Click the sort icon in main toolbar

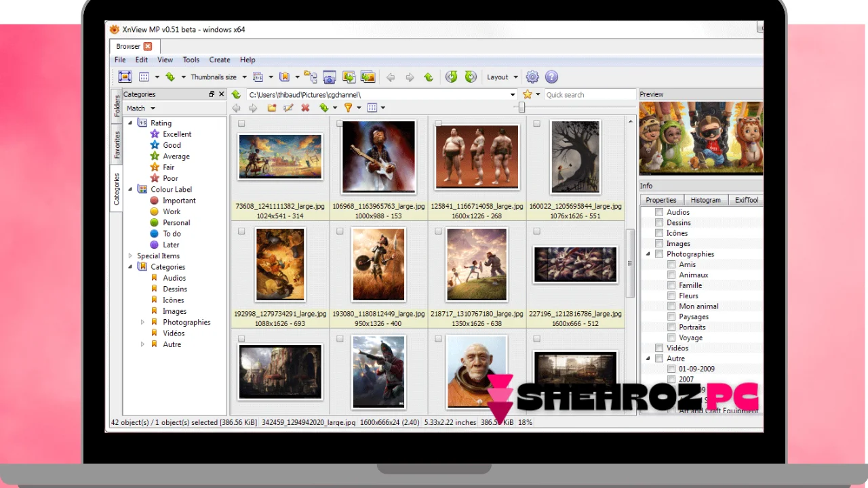pyautogui.click(x=170, y=77)
